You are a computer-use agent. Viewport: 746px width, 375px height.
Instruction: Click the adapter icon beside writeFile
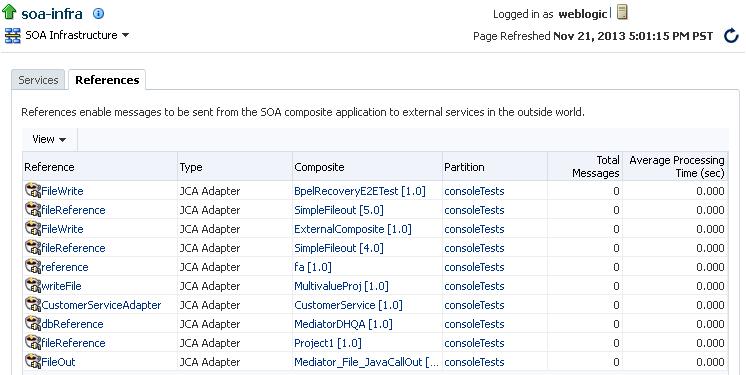click(x=33, y=286)
